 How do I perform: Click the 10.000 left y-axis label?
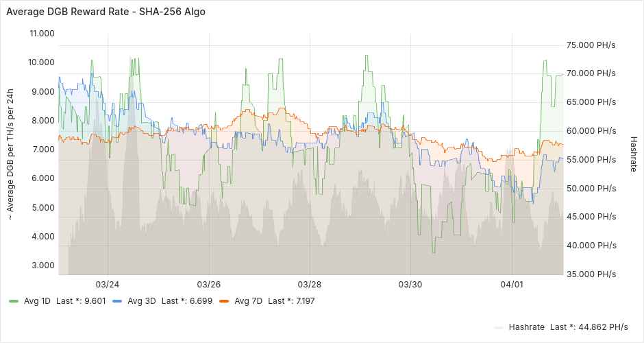[x=41, y=62]
